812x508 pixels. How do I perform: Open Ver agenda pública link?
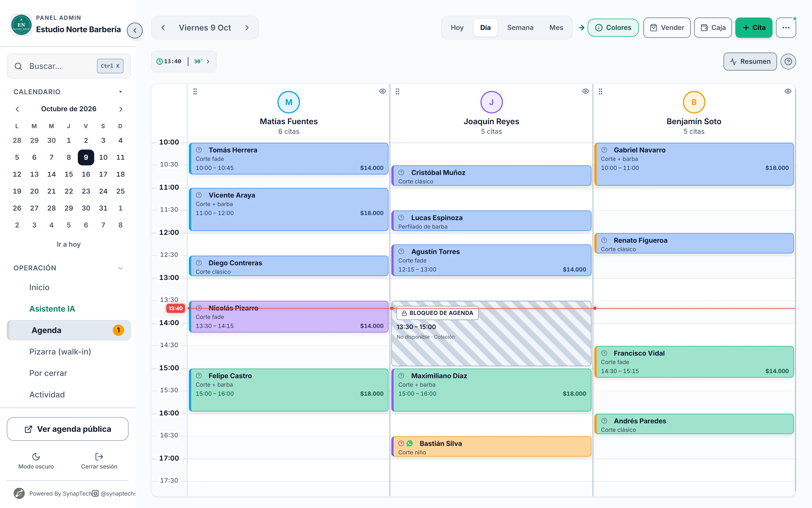67,429
